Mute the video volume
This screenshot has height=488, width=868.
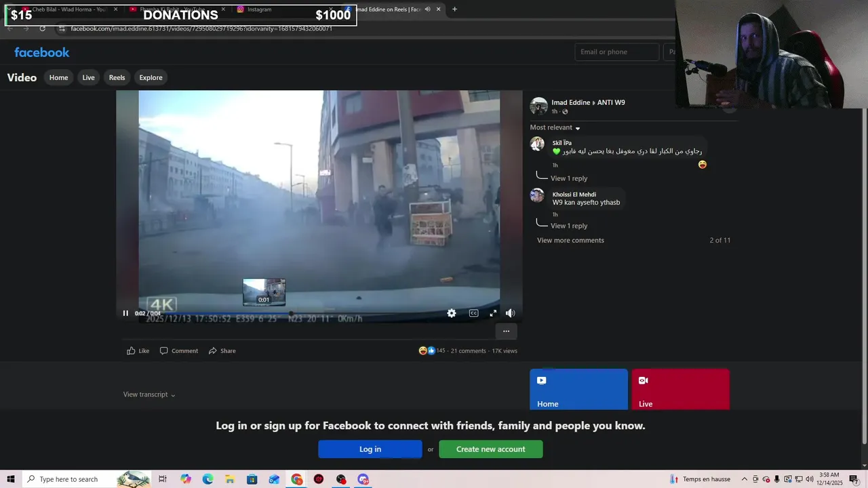511,313
